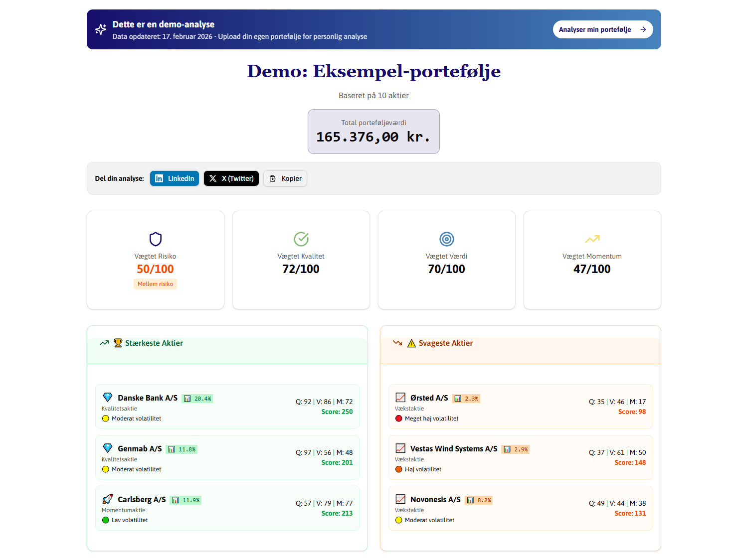Click the sparkle icon in the demo banner

pos(101,29)
